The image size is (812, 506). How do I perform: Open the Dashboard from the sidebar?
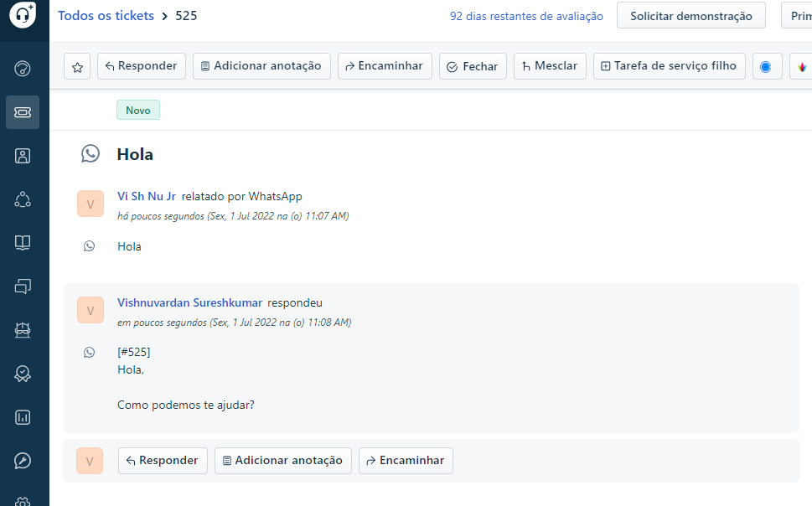click(x=23, y=68)
